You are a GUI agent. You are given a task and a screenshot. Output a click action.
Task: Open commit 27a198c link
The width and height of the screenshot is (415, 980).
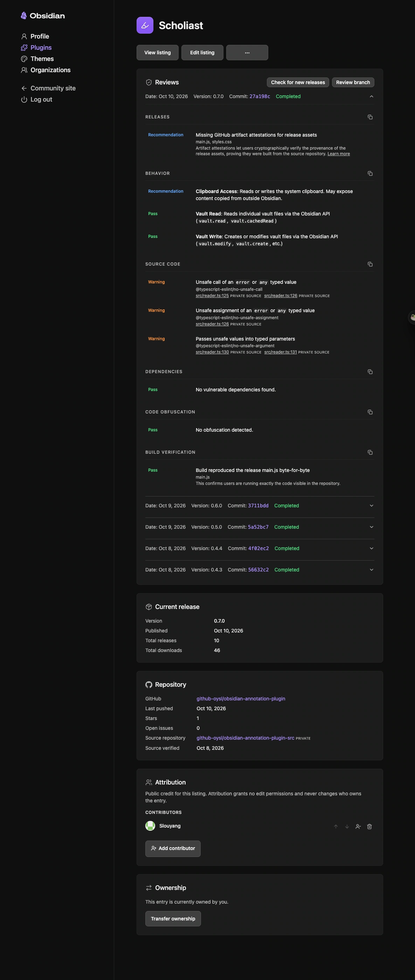260,97
